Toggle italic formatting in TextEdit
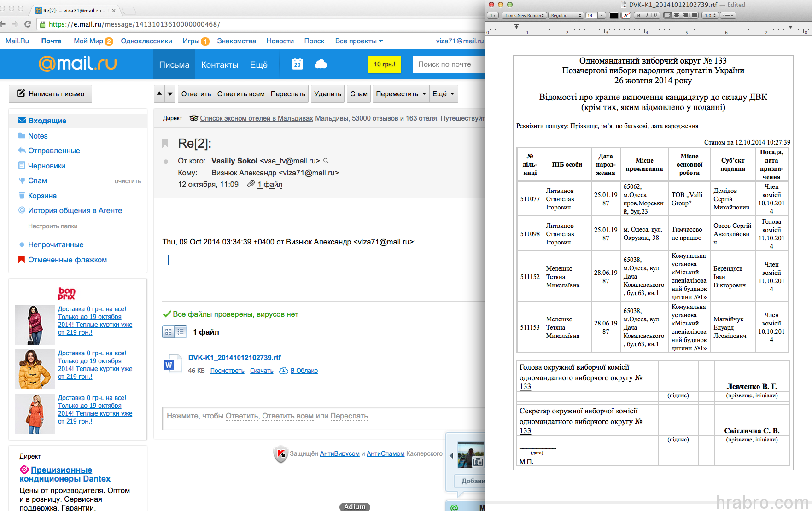This screenshot has height=511, width=812. click(647, 16)
